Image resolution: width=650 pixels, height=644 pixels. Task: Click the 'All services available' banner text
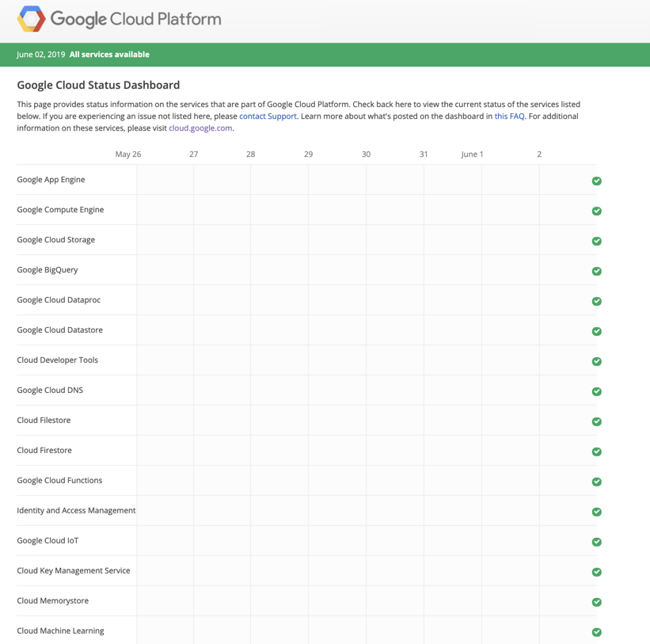click(x=109, y=55)
